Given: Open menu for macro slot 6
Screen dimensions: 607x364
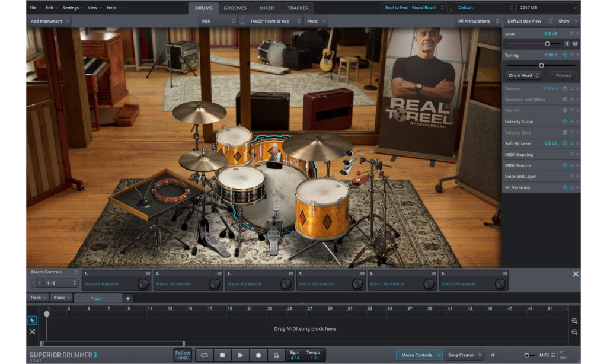Looking at the screenshot, I should click(505, 273).
